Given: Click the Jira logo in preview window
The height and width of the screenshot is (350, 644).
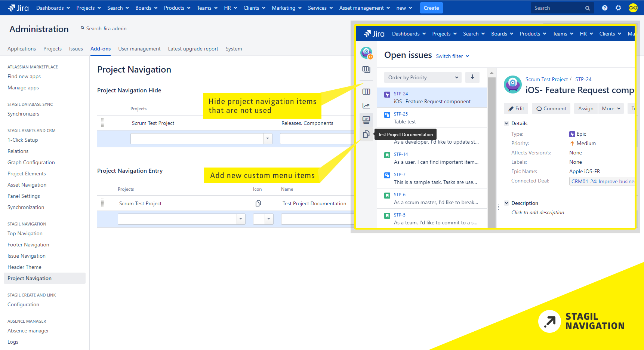Looking at the screenshot, I should coord(374,34).
